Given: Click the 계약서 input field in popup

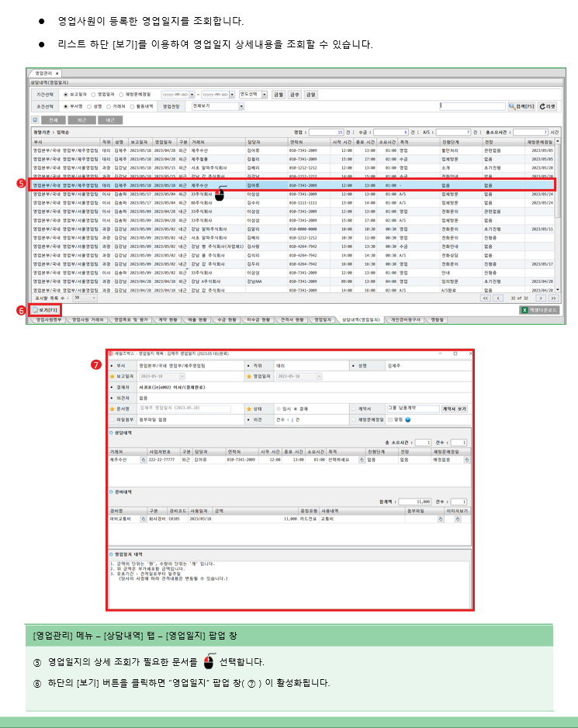Looking at the screenshot, I should pos(413,409).
